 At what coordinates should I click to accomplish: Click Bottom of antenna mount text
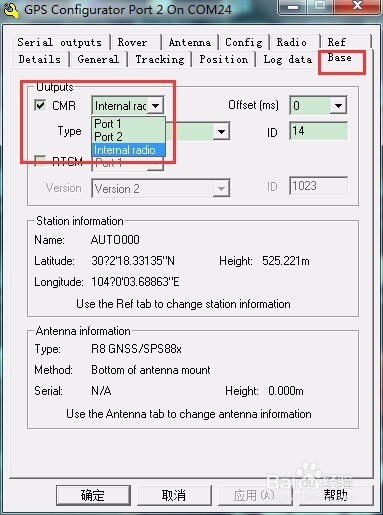coord(151,370)
